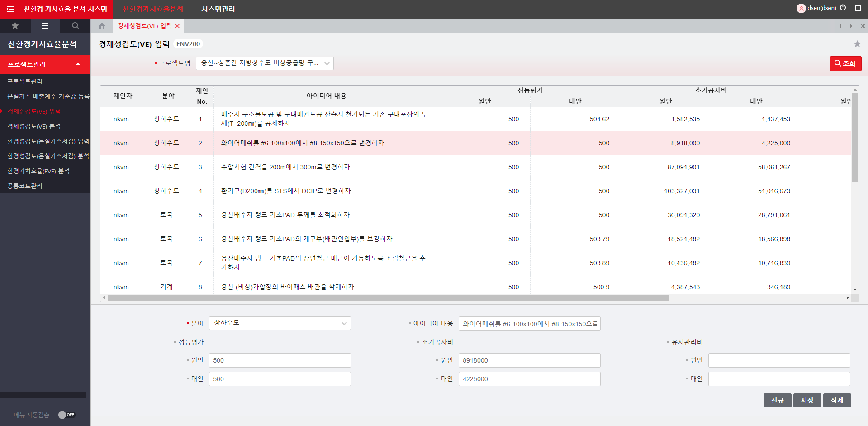Click the horizontal scrollbar of the table
868x426 pixels.
[388, 298]
